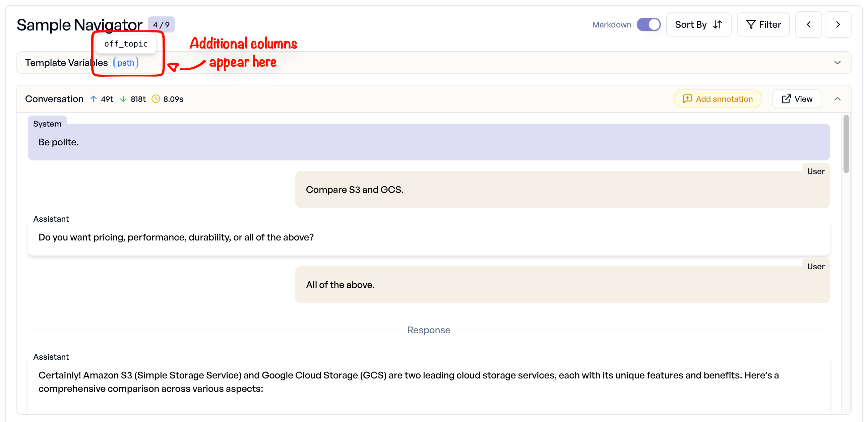The image size is (868, 422).
Task: Go to the next sample arrow
Action: point(838,24)
